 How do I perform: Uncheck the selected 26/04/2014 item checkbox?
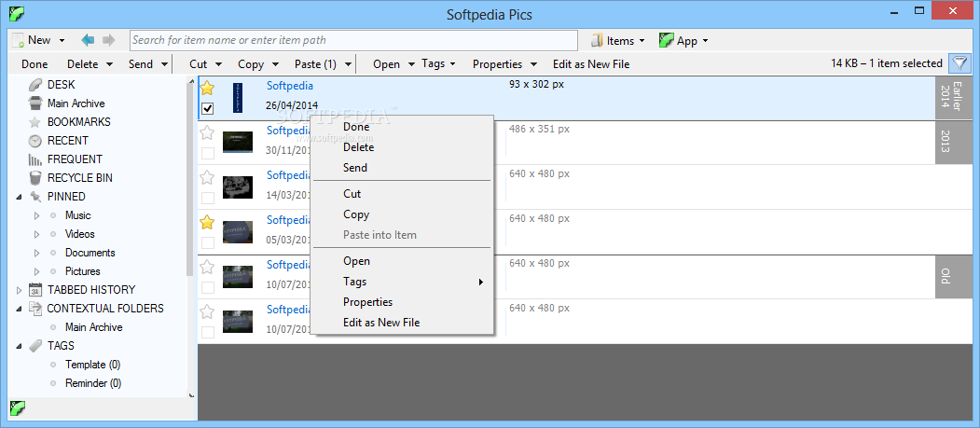click(x=208, y=109)
